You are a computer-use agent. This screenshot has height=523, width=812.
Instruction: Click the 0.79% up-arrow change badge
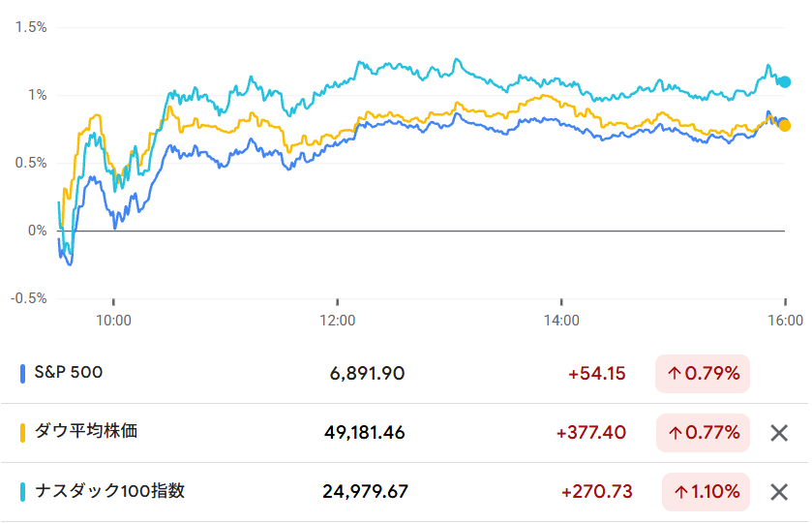(703, 374)
